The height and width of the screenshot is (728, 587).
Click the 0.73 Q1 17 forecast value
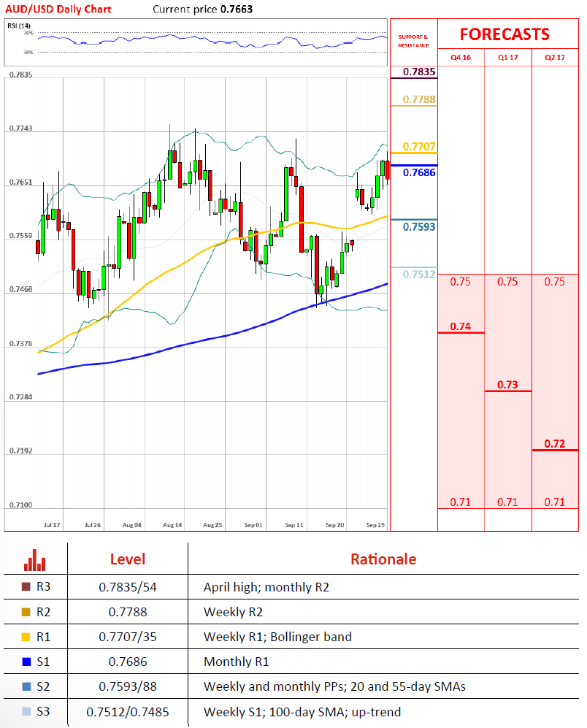coord(507,385)
